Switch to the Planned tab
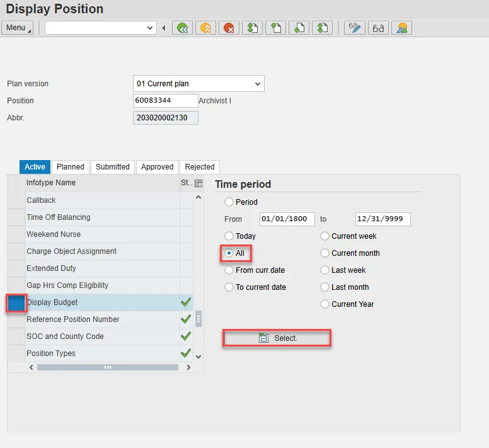 pyautogui.click(x=71, y=167)
